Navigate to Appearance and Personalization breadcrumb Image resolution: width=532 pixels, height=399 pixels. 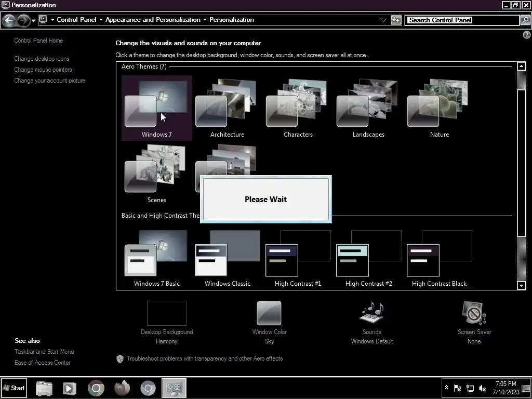pyautogui.click(x=153, y=20)
